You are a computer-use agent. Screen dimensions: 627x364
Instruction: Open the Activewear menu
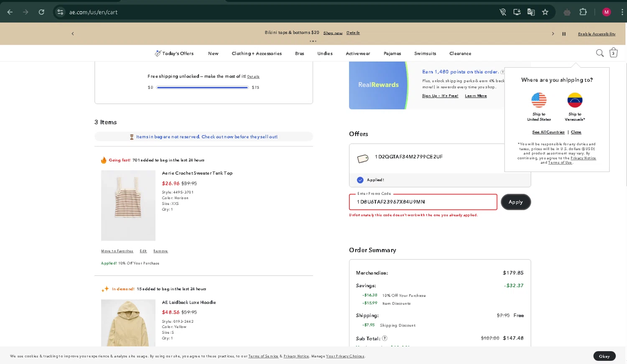[358, 53]
